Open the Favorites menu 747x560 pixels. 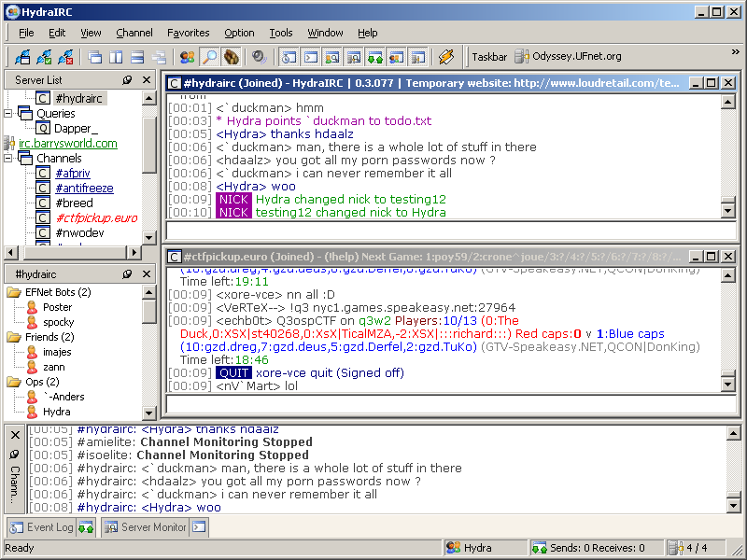point(188,33)
